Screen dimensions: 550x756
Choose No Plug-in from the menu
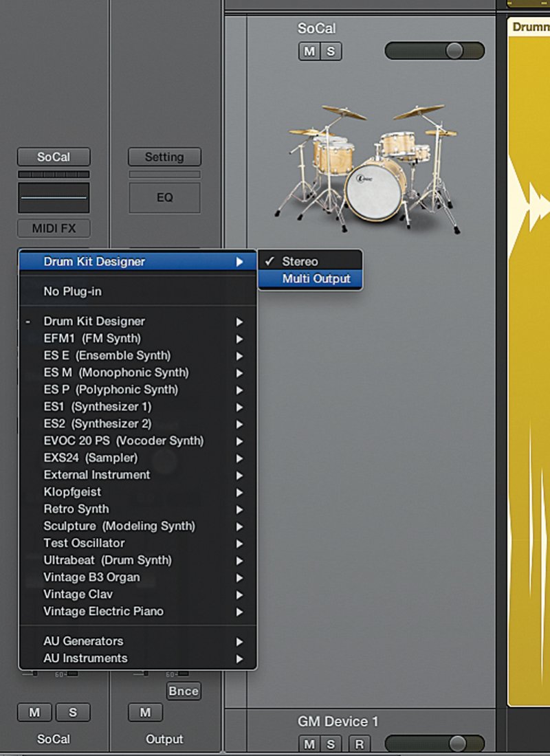click(x=137, y=291)
